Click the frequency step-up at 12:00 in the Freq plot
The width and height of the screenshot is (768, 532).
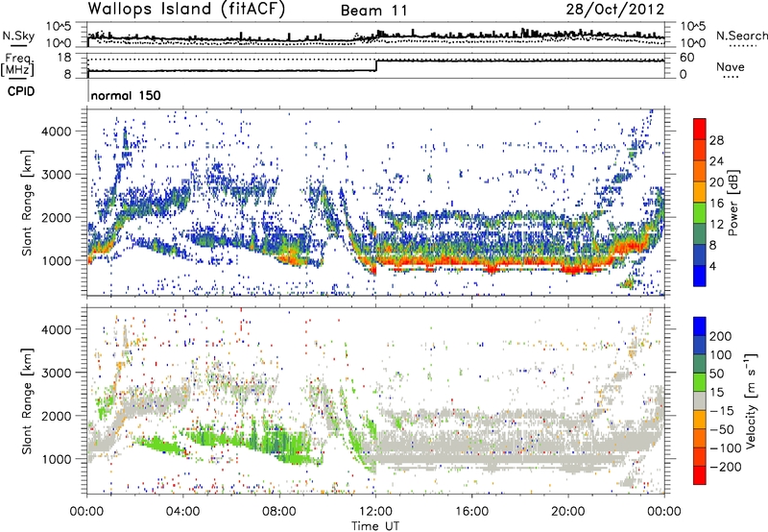pos(376,65)
